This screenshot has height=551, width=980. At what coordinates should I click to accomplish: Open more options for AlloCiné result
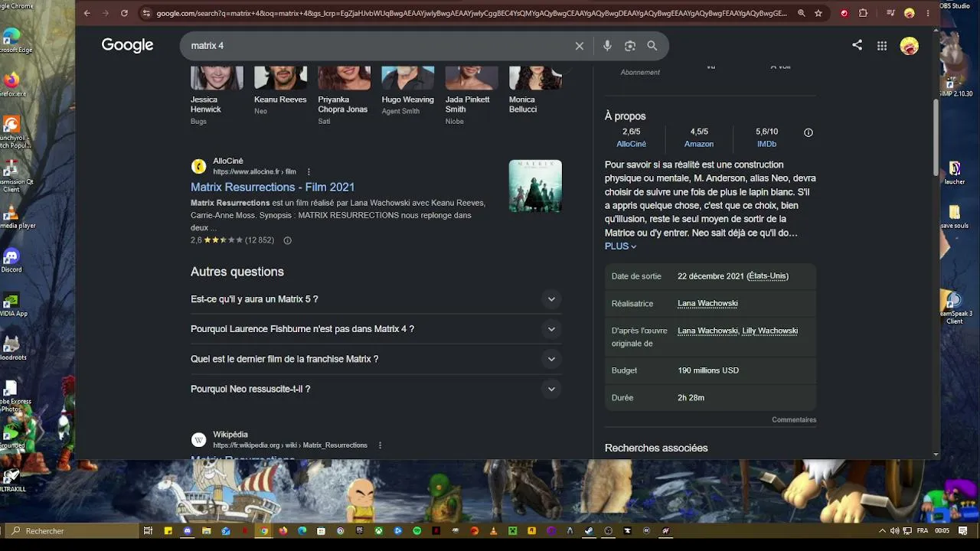(x=309, y=172)
